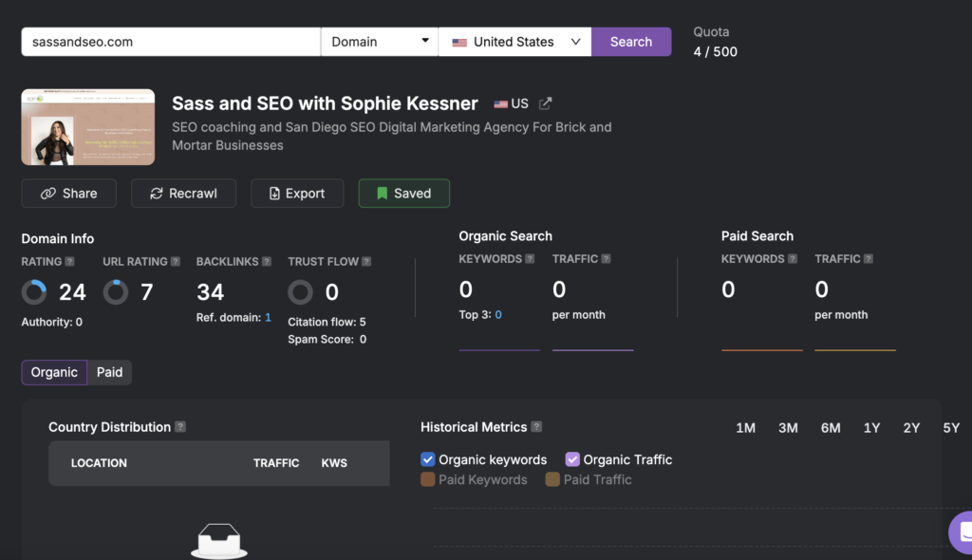Click the KWS column header
The height and width of the screenshot is (560, 972).
(334, 463)
